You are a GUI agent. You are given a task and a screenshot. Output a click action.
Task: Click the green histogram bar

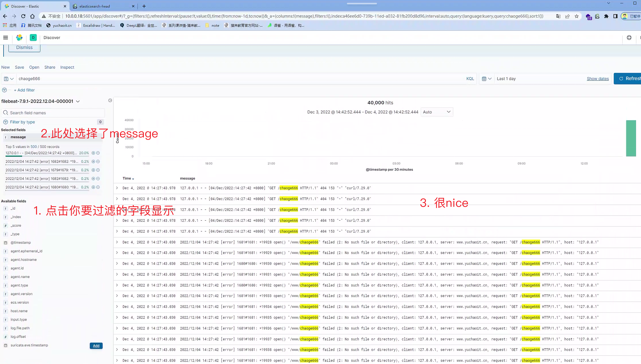pos(631,138)
